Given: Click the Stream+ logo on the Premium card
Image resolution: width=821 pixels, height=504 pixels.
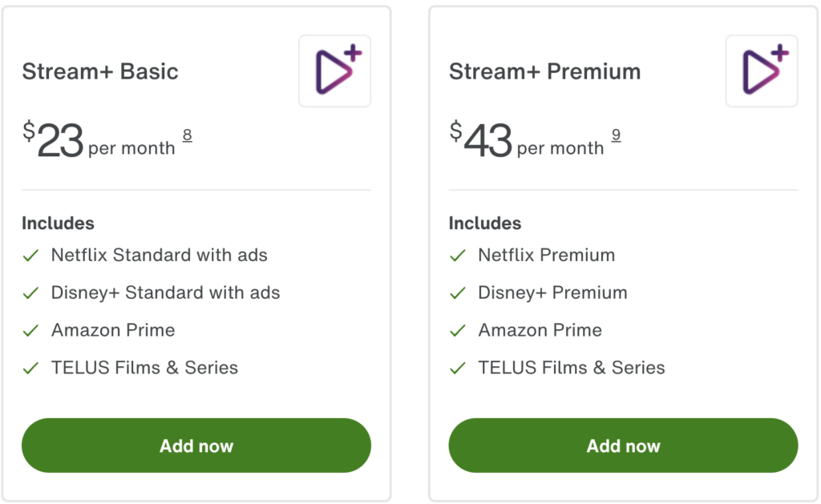Looking at the screenshot, I should point(761,71).
